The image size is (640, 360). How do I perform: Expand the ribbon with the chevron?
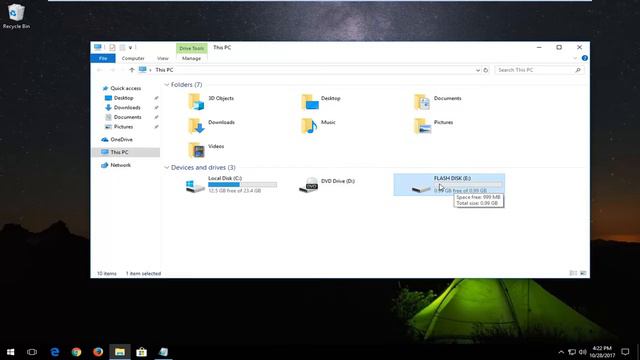coord(575,58)
